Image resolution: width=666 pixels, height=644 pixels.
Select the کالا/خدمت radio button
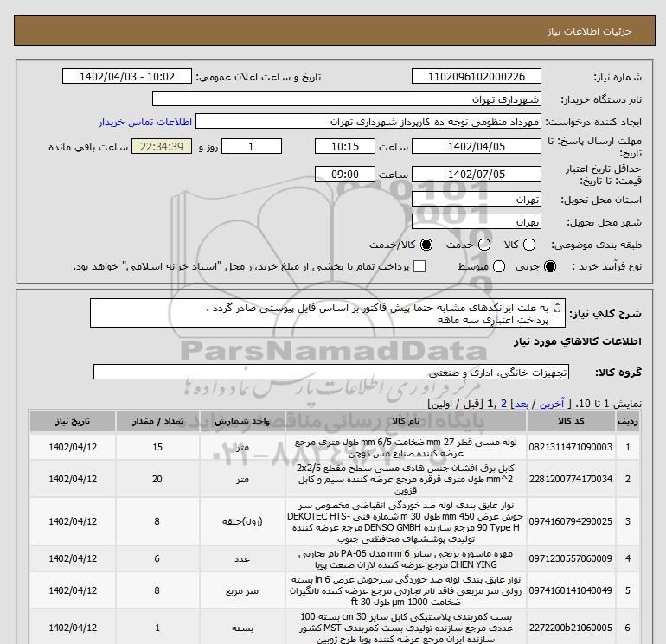point(426,245)
